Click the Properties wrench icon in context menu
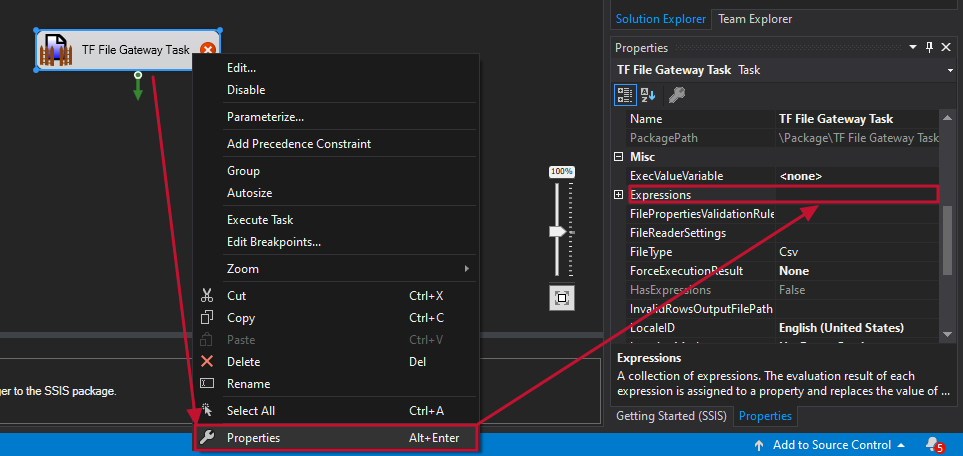This screenshot has height=456, width=963. 207,438
